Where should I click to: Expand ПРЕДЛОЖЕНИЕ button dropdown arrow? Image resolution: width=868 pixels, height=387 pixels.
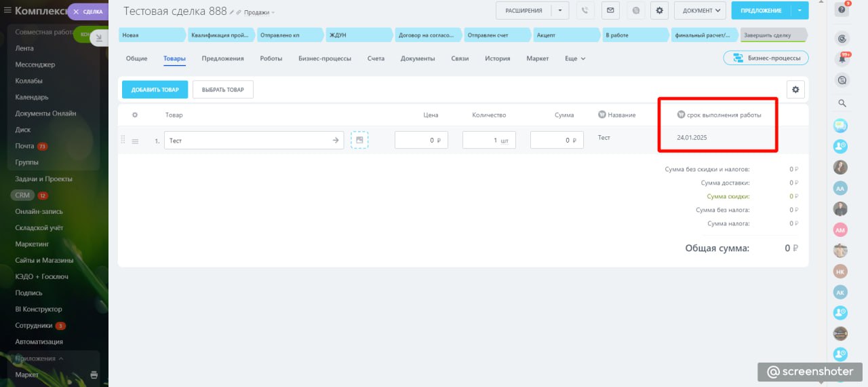[x=800, y=10]
